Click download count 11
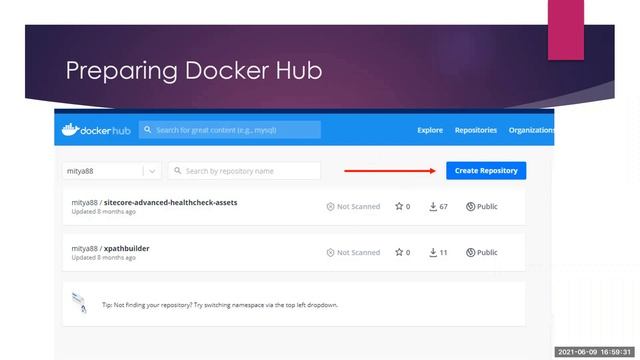Image resolution: width=640 pixels, height=360 pixels. pos(444,253)
